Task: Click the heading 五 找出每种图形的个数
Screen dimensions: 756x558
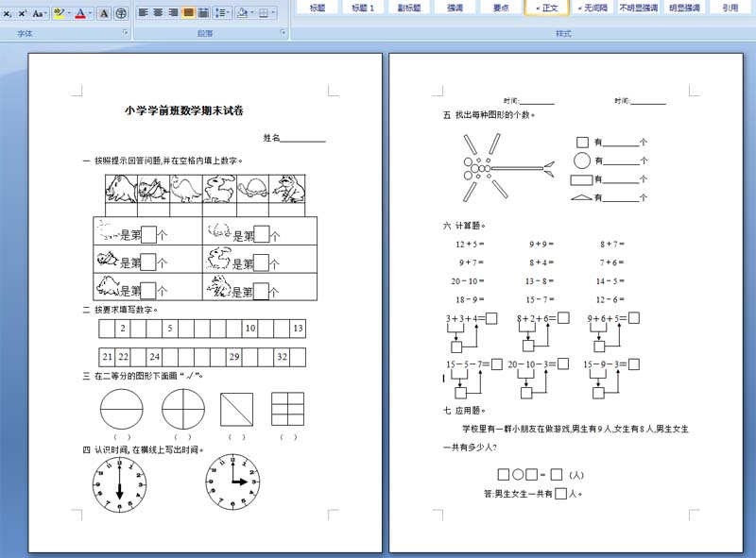Action: [489, 114]
